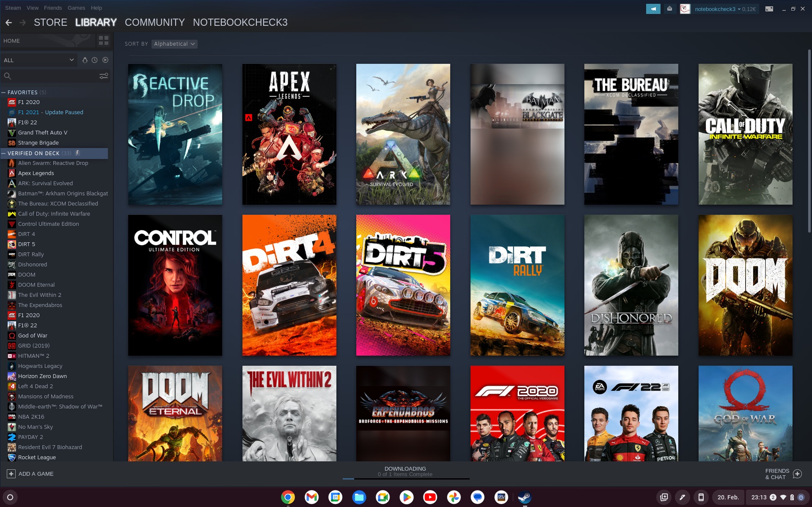The width and height of the screenshot is (812, 507).
Task: Open the ChromeOS launcher circle
Action: click(x=10, y=497)
